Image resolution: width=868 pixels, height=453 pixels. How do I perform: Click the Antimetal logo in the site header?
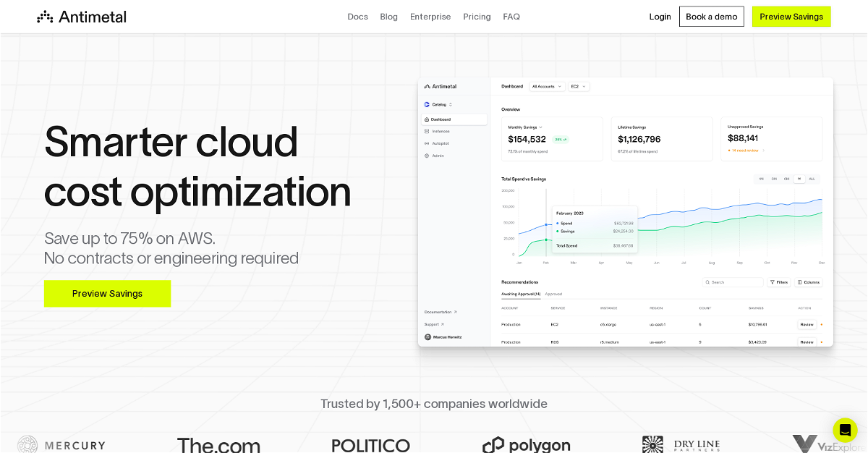82,17
